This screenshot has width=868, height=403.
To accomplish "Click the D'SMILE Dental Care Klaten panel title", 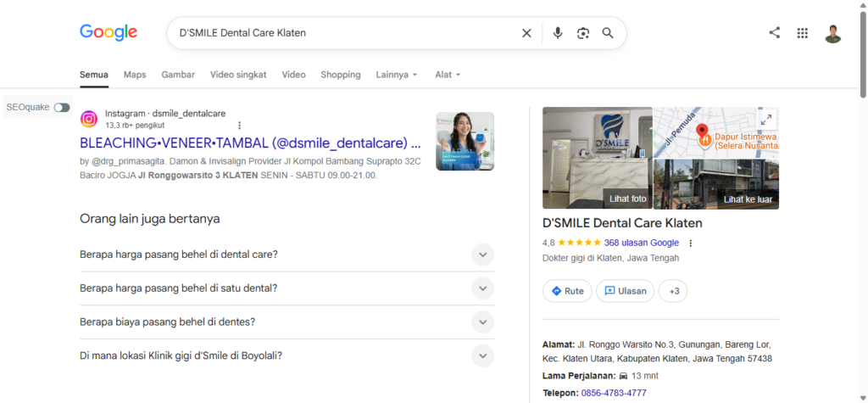I will 622,223.
